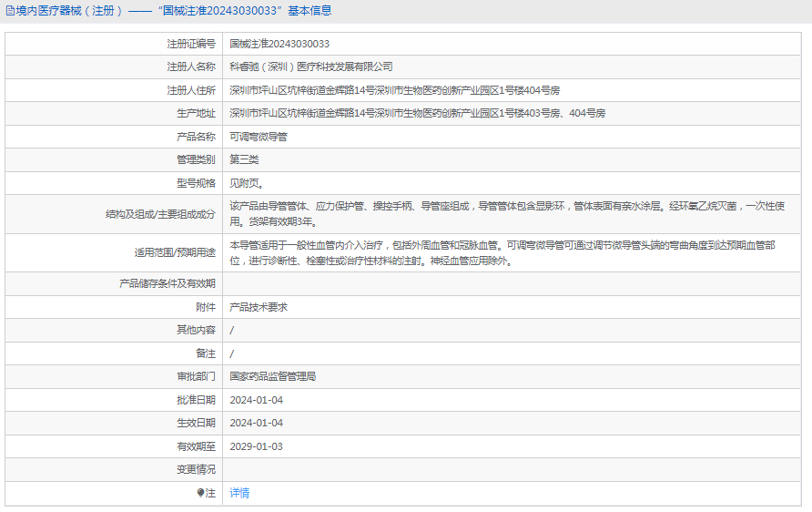
Task: Select registration number 国械注准20243030033 value
Action: [279, 44]
